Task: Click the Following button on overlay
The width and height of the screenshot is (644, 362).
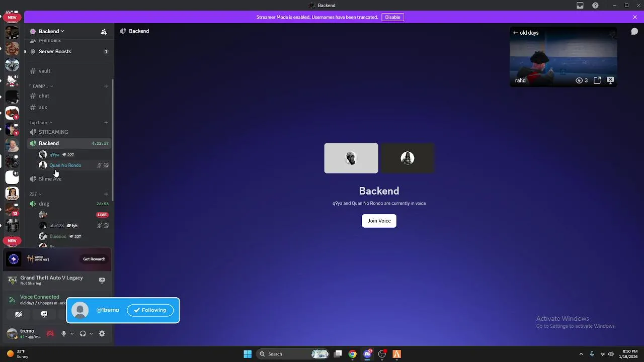Action: tap(150, 310)
